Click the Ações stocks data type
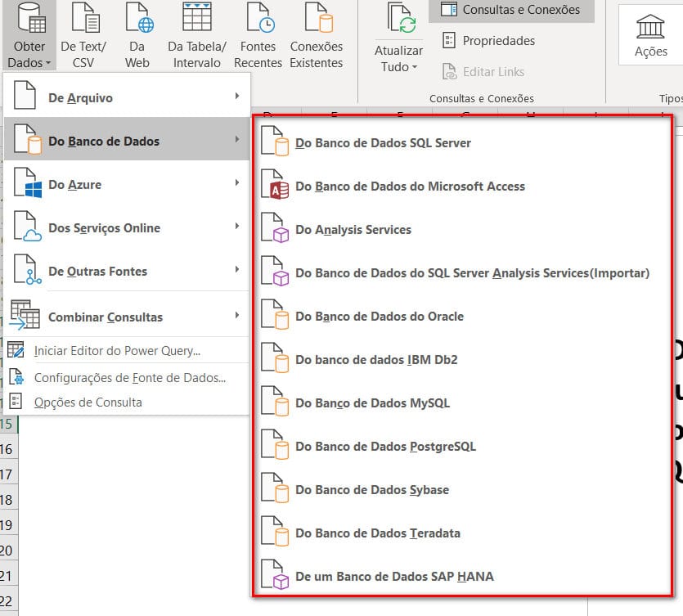 pos(650,36)
